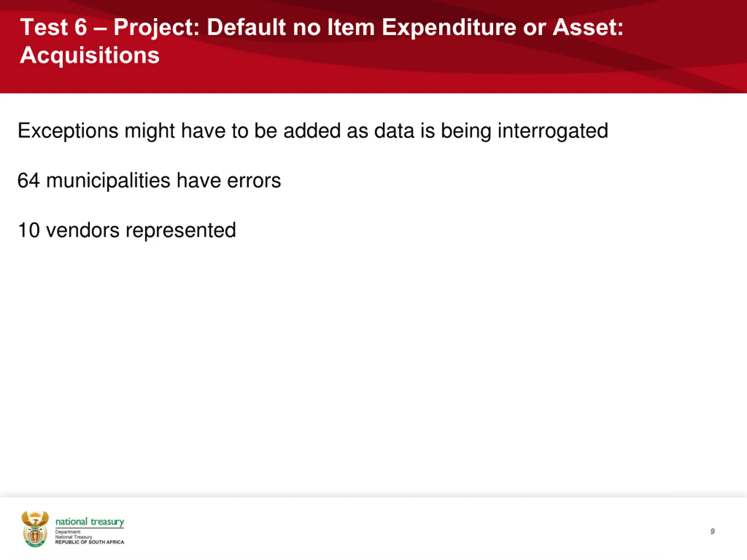Click the South African coat of arms emblem

(x=35, y=529)
